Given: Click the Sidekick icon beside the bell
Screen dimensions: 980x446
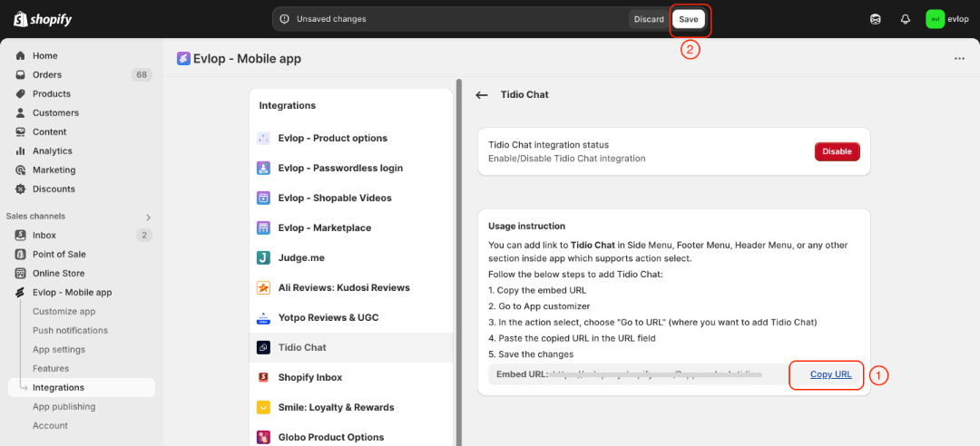Looking at the screenshot, I should tap(875, 19).
